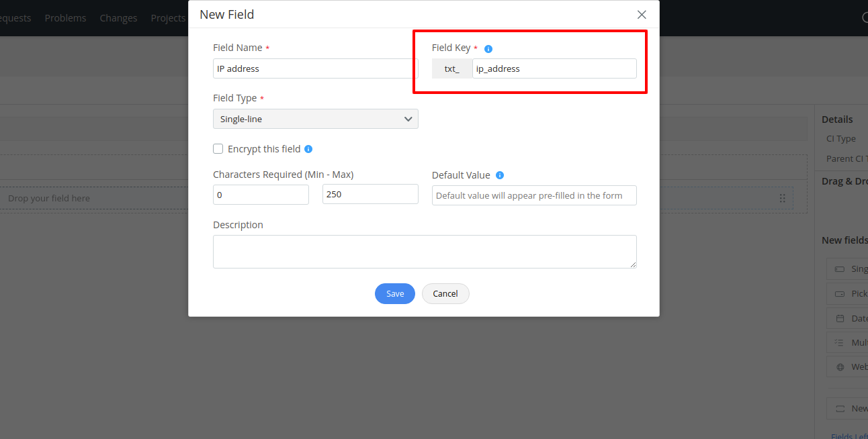Open the Field Type dropdown

316,119
